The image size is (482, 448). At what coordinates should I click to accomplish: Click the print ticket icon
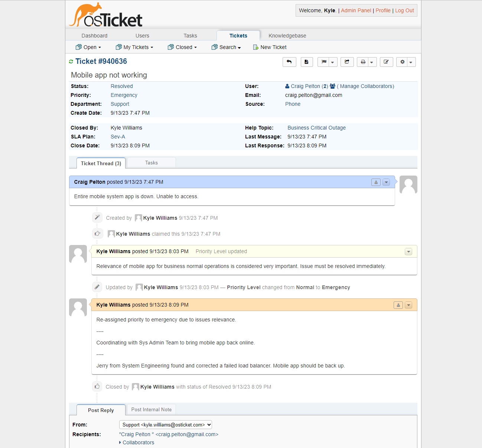[363, 62]
